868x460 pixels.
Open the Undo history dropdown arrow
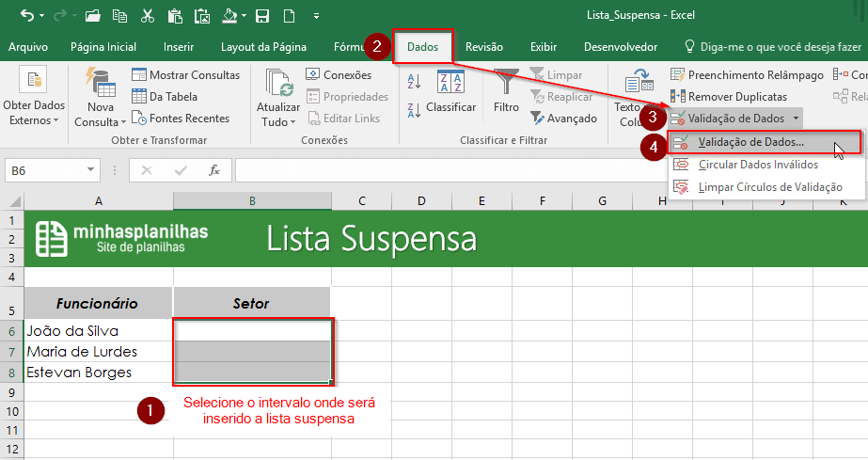pos(42,16)
